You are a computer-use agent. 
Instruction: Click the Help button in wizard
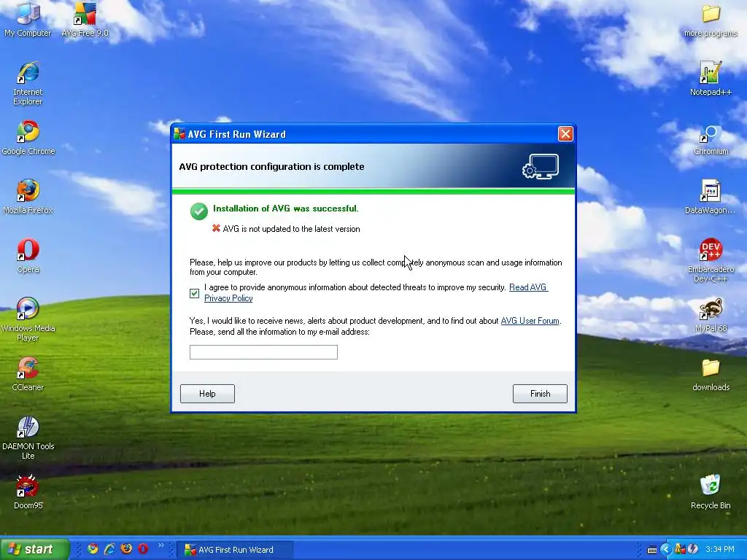pyautogui.click(x=207, y=394)
